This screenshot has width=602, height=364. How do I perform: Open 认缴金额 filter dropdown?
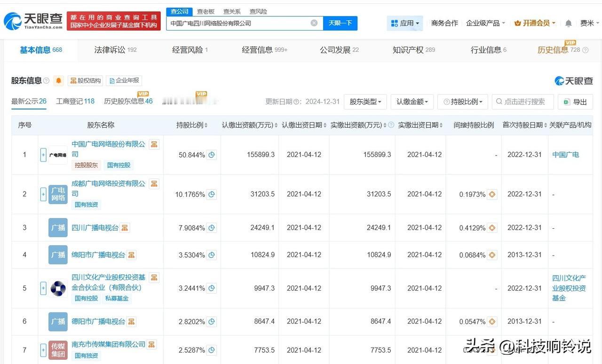(412, 101)
